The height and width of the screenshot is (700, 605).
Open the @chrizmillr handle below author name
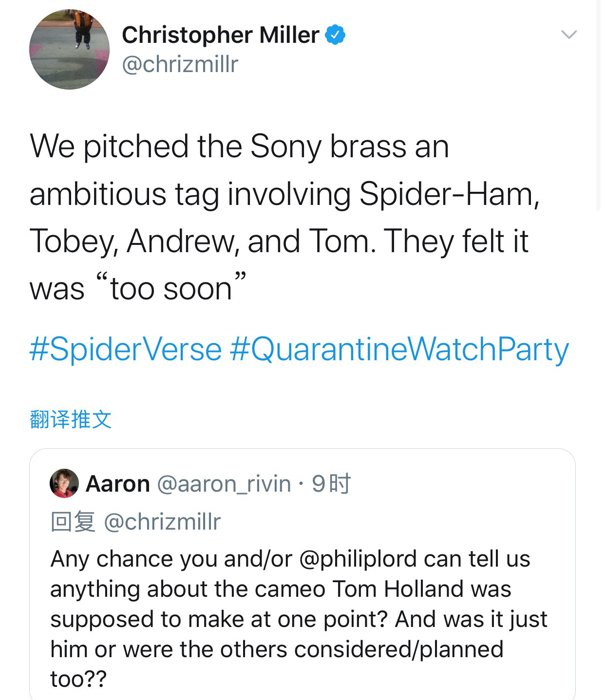[180, 64]
